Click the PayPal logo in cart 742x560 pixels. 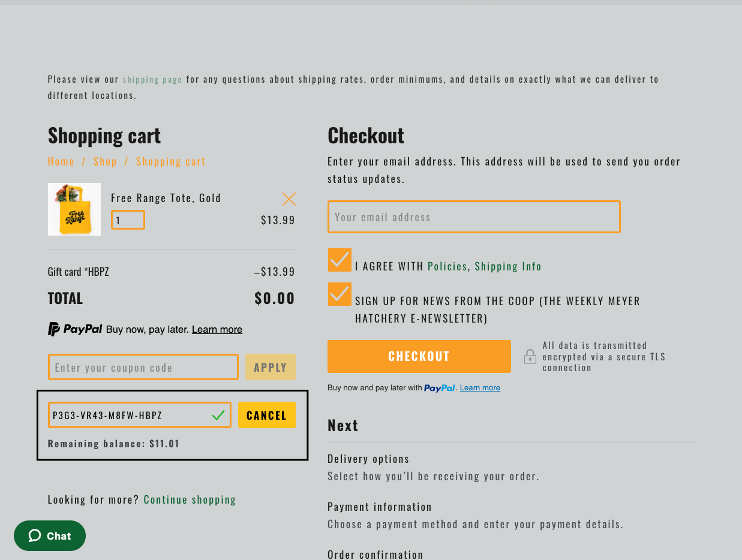click(x=75, y=329)
